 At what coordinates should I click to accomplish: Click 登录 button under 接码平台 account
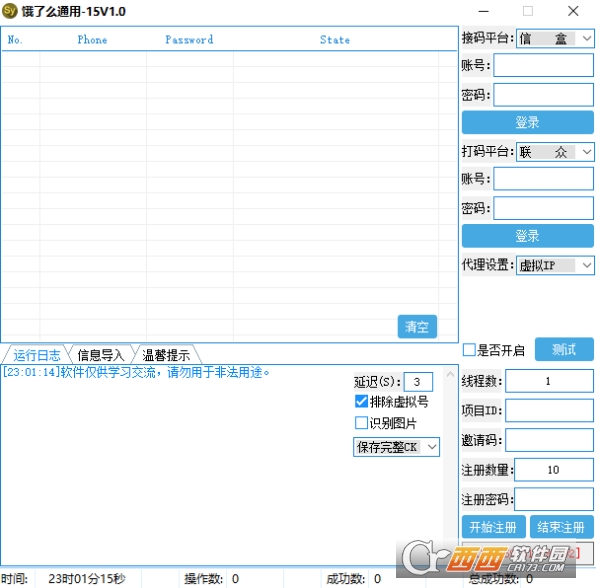click(528, 122)
